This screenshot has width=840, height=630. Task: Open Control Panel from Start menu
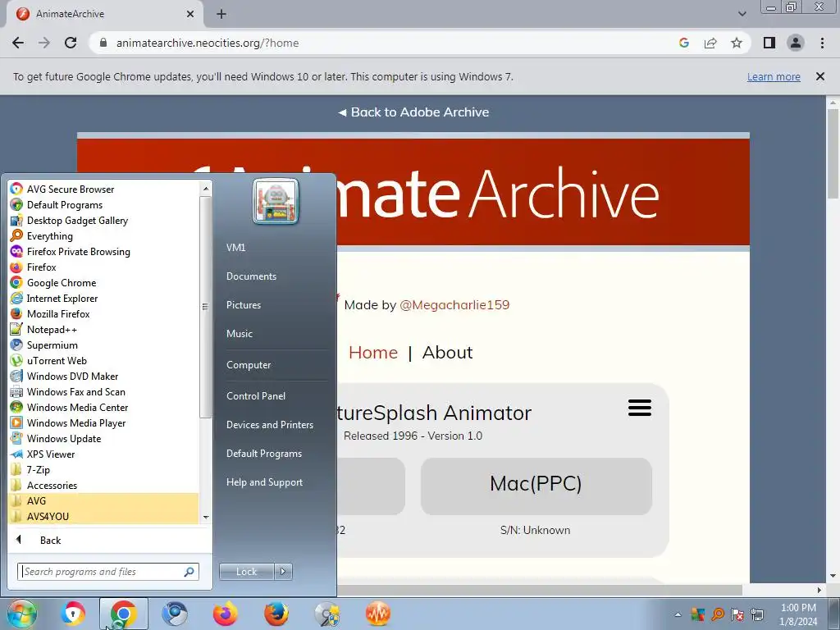(256, 396)
